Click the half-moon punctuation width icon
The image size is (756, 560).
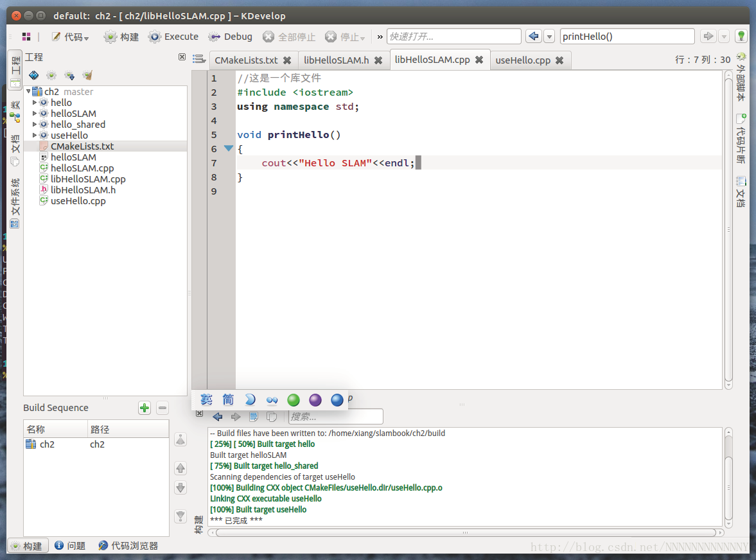pyautogui.click(x=250, y=399)
